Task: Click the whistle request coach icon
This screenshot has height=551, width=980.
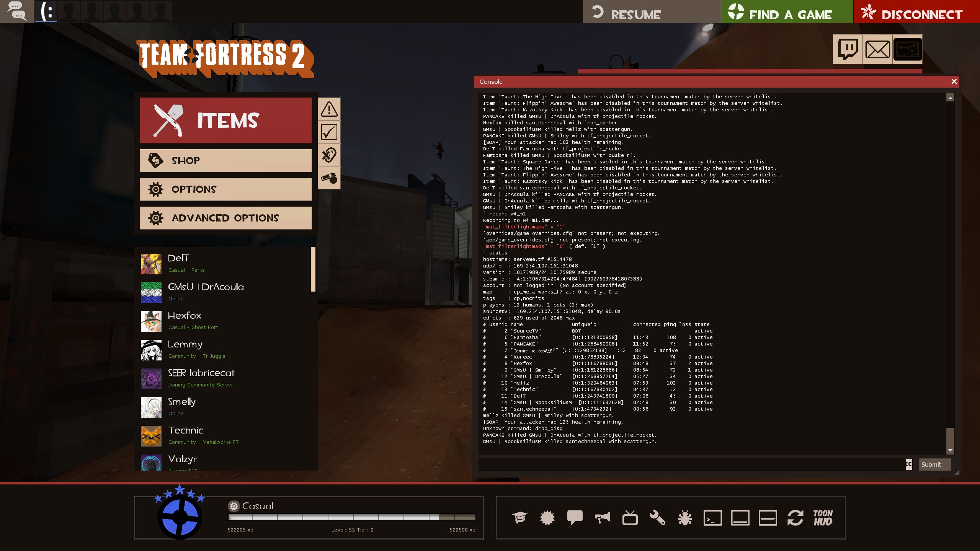Action: (x=329, y=178)
